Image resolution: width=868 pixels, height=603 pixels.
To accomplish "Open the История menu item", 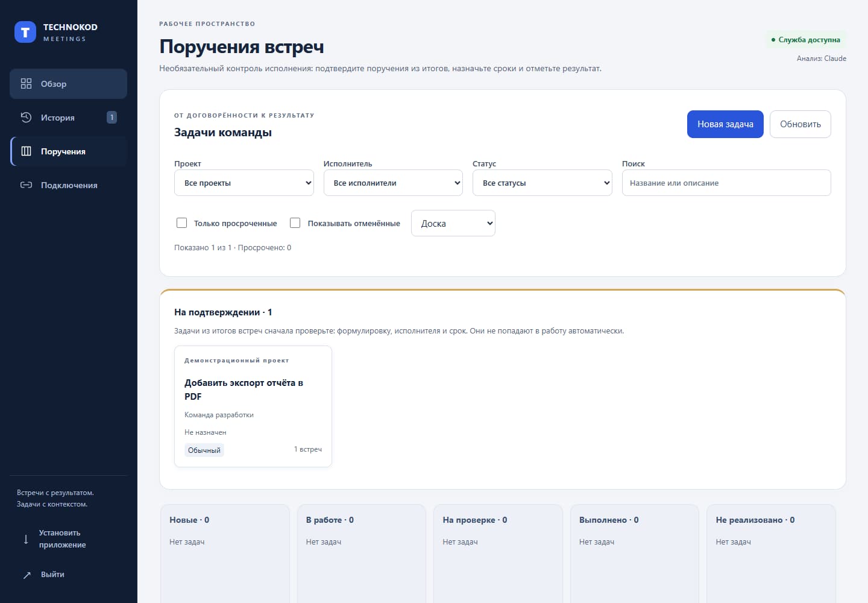I will tap(69, 118).
